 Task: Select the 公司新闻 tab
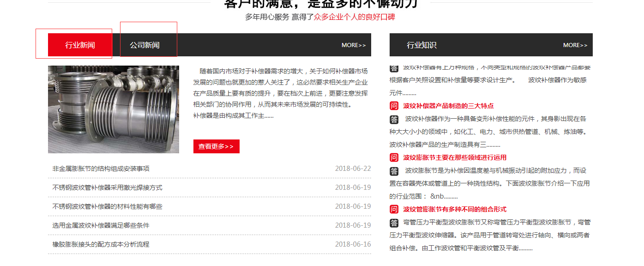point(144,45)
